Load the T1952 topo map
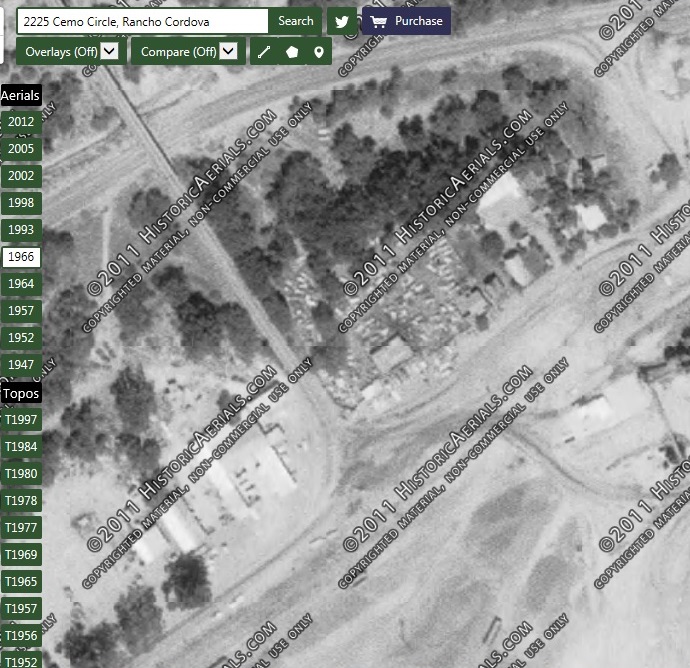This screenshot has width=690, height=668. [x=21, y=661]
